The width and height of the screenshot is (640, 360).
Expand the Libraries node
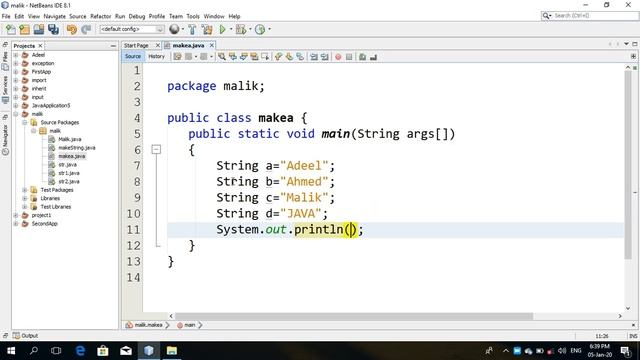click(24, 198)
